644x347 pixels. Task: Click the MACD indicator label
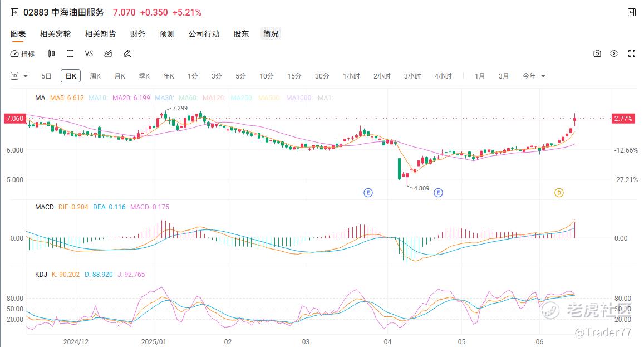coord(45,207)
